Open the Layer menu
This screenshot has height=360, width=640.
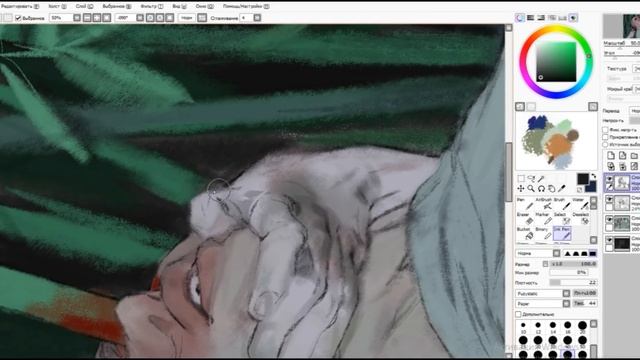click(x=84, y=7)
